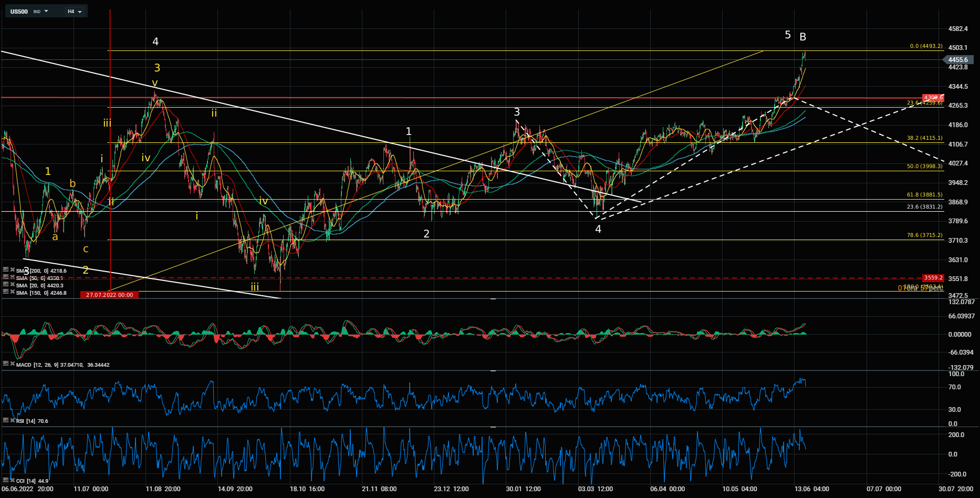Image resolution: width=980 pixels, height=498 pixels.
Task: Select the Fibonacci 38.2 (4115.1) label
Action: click(x=924, y=138)
